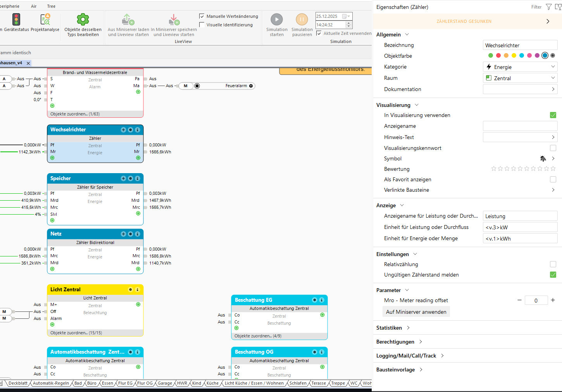Click the properties Filter funnel icon
Image resolution: width=562 pixels, height=392 pixels.
[x=549, y=7]
